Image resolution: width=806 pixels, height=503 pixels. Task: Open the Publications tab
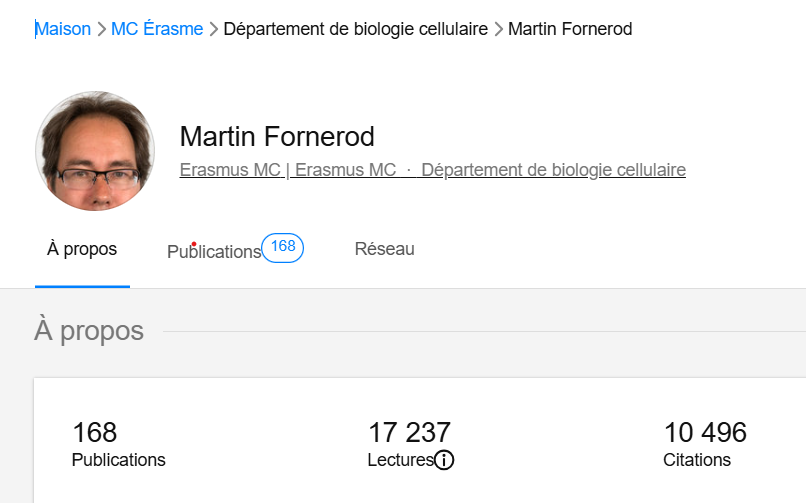214,252
